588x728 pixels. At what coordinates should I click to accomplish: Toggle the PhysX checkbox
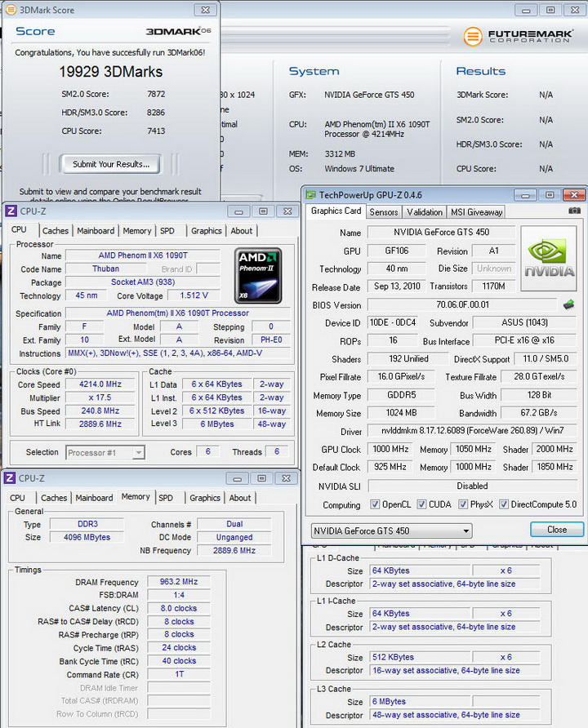pos(462,504)
